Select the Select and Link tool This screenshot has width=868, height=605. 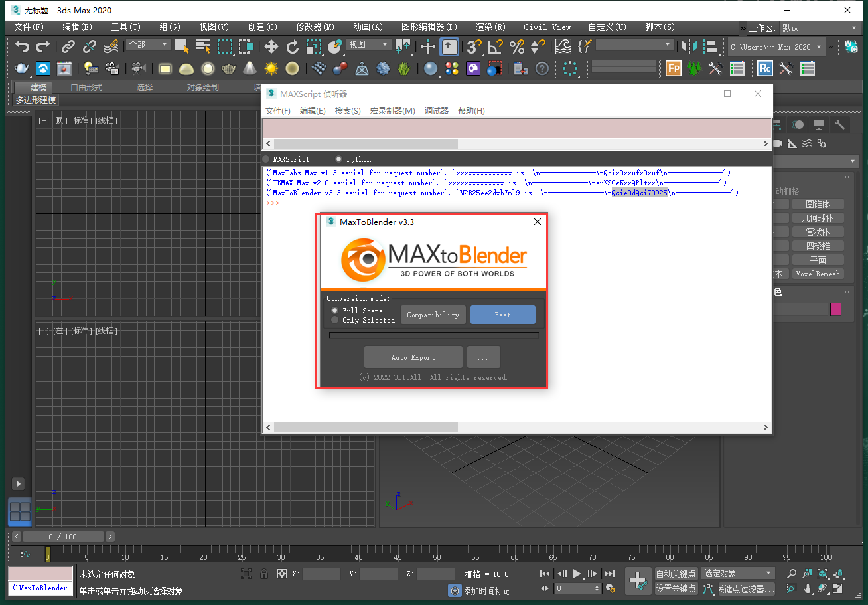click(x=68, y=46)
